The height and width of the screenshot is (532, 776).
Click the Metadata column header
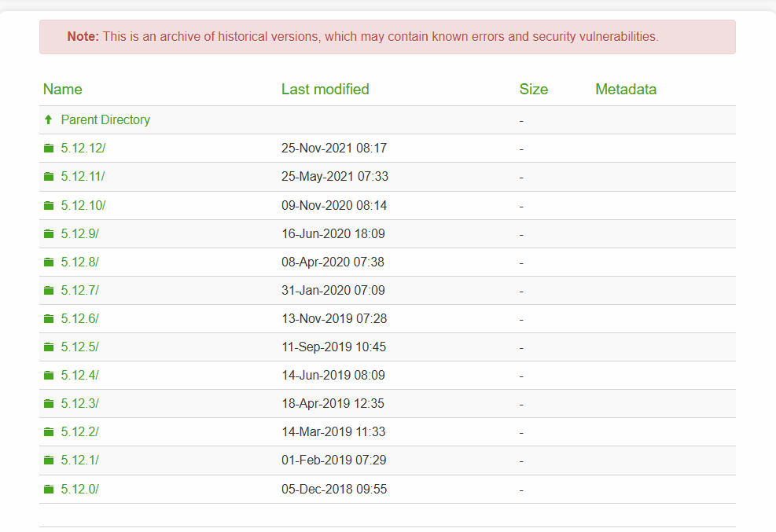tap(626, 90)
